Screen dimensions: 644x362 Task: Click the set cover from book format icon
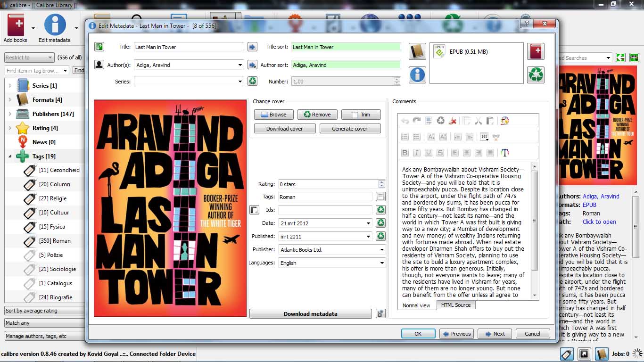417,51
